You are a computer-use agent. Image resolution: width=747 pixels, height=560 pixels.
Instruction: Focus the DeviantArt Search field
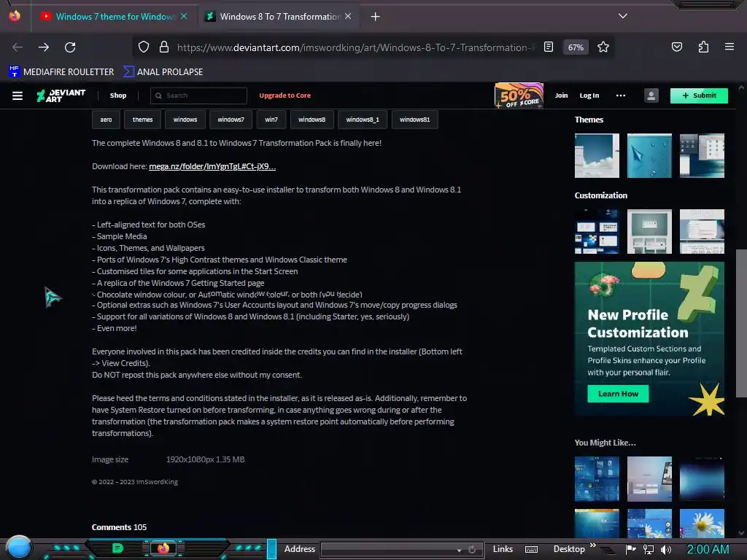[x=198, y=96]
